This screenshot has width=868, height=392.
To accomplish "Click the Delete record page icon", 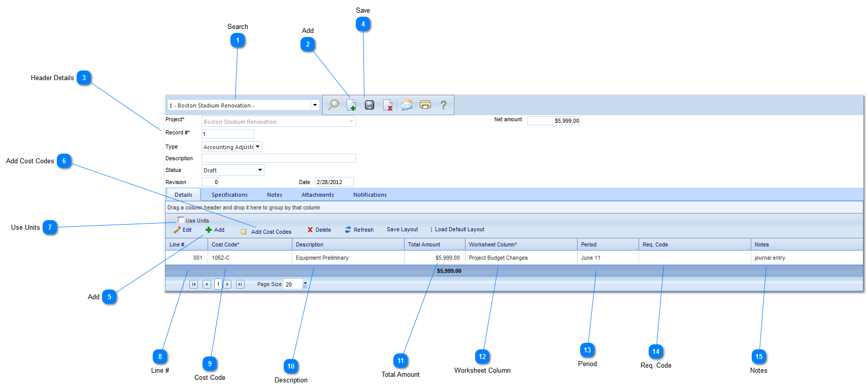I will (x=388, y=105).
